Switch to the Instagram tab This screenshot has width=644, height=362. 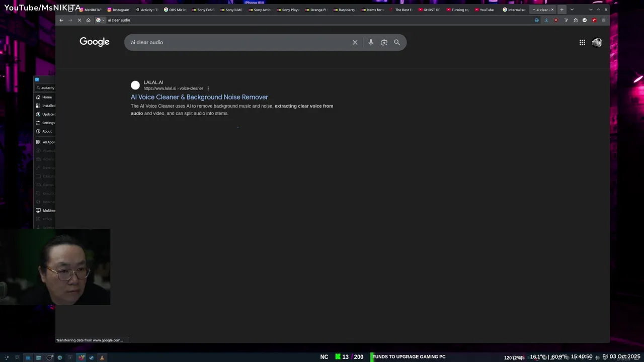(x=118, y=10)
